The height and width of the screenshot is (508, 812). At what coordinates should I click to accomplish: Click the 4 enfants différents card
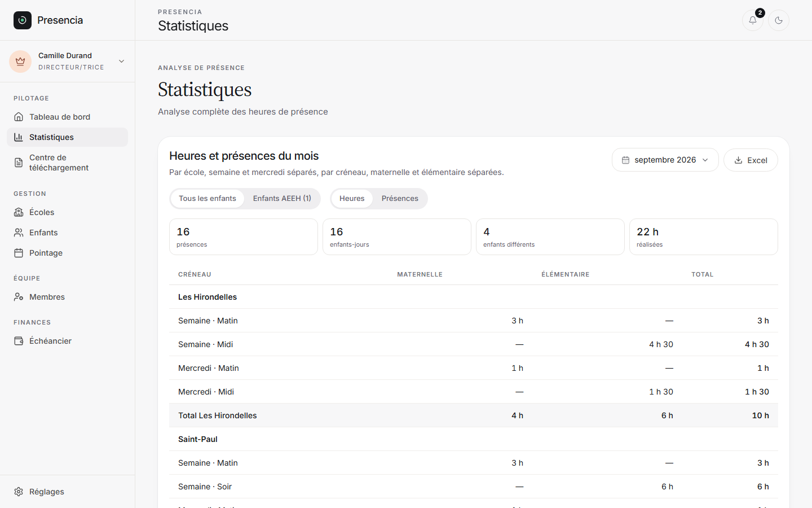(x=550, y=237)
